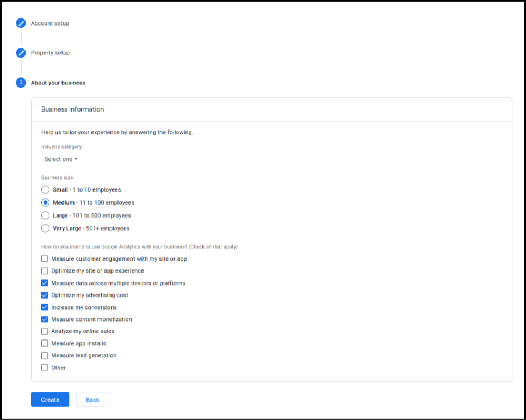
Task: Click the Account setup pencil icon
Action: 21,23
